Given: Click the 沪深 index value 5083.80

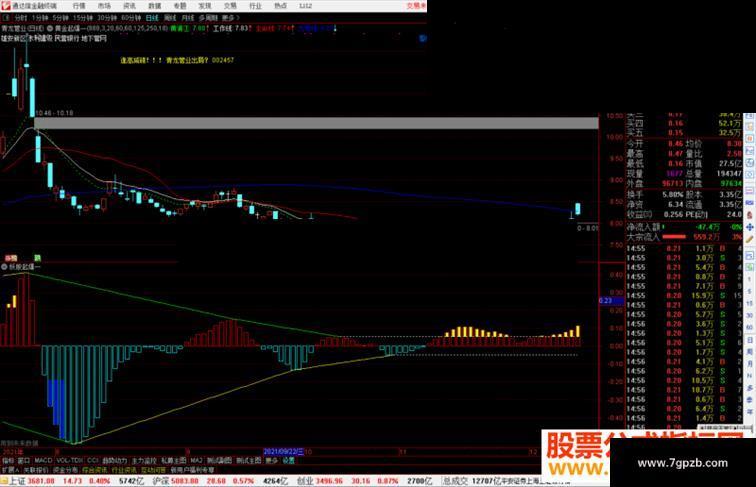Looking at the screenshot, I should (186, 481).
